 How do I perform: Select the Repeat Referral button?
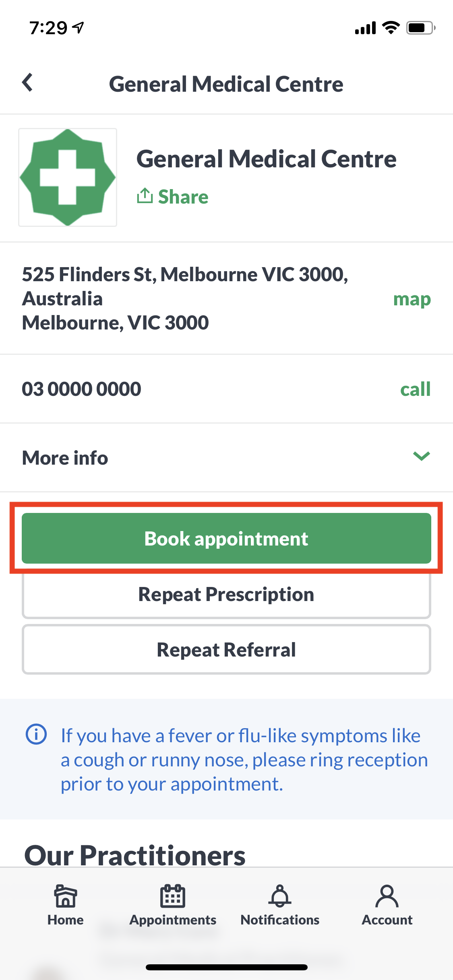[x=226, y=649]
